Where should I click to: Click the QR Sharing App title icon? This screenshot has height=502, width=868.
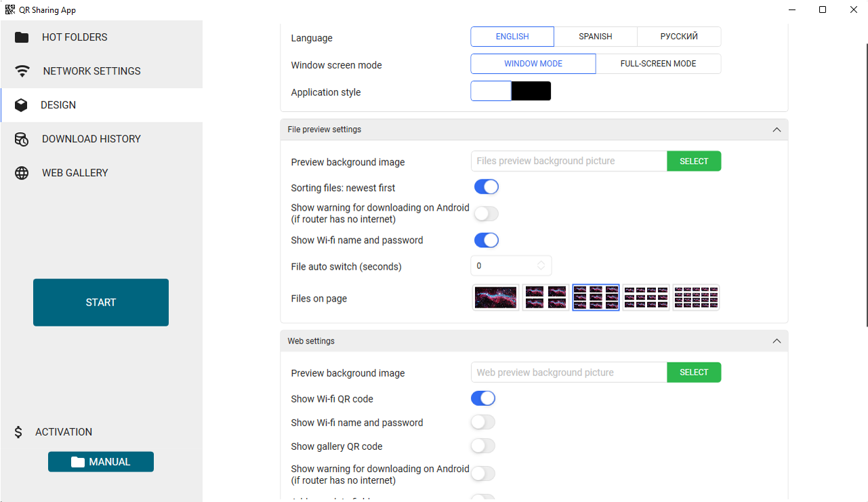coord(10,10)
